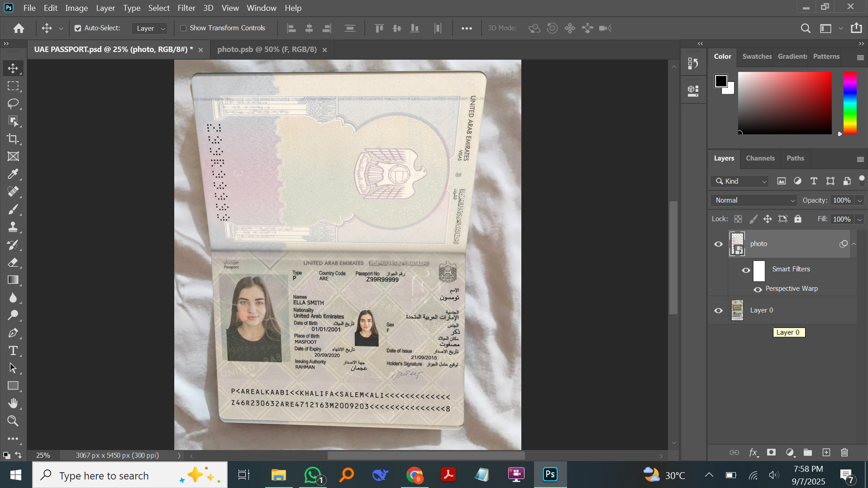868x488 pixels.
Task: Click the foreground color swatch
Action: tap(720, 81)
